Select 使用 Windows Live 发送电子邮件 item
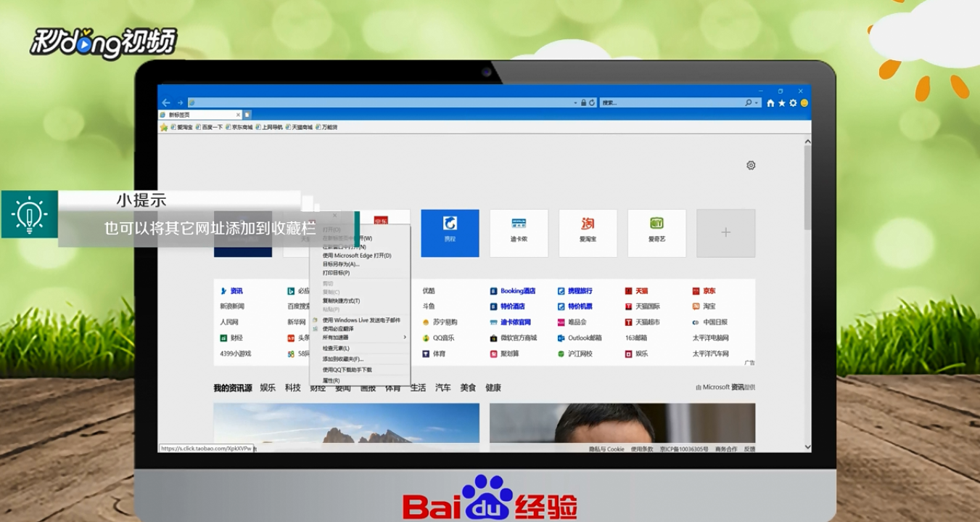The height and width of the screenshot is (522, 980). coord(360,320)
